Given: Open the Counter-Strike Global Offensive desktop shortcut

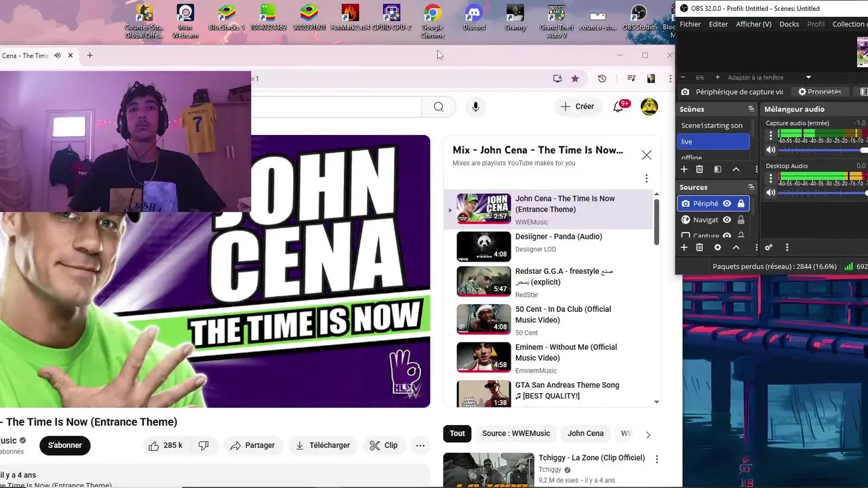Looking at the screenshot, I should click(144, 21).
